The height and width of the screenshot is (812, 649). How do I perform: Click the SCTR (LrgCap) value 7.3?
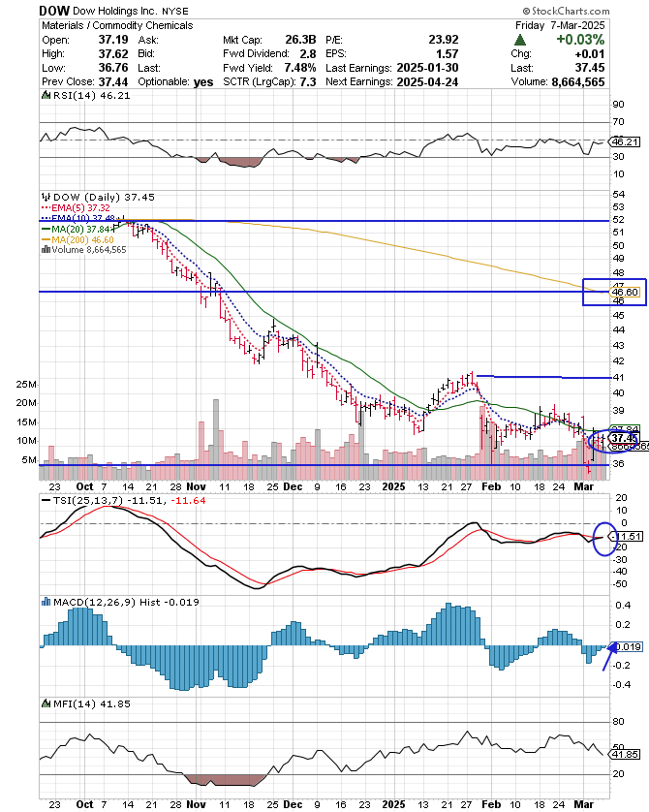pos(307,81)
